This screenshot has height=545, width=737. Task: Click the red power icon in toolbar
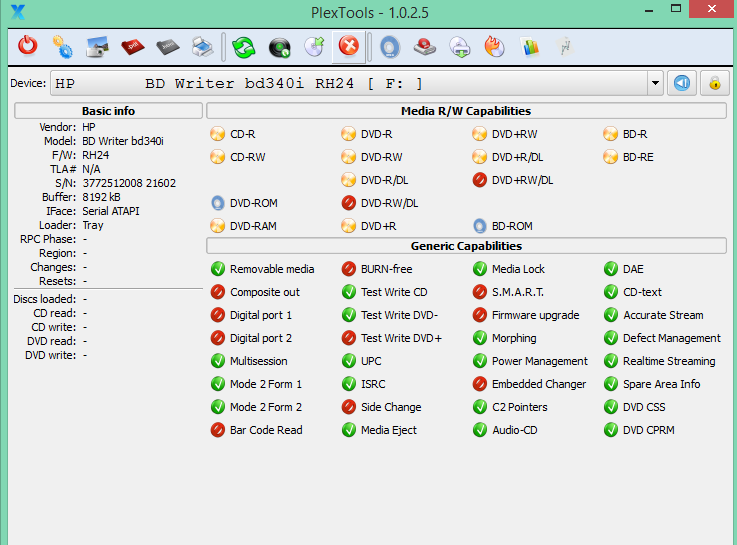coord(28,46)
